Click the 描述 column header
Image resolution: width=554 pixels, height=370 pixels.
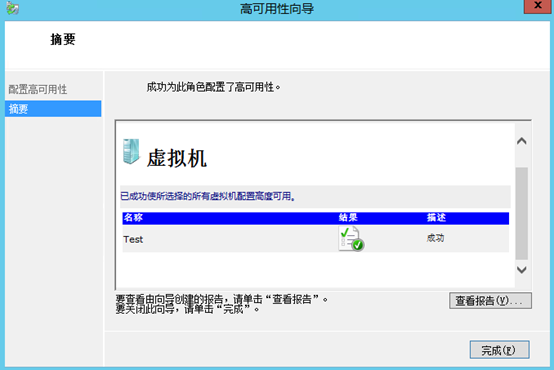436,218
